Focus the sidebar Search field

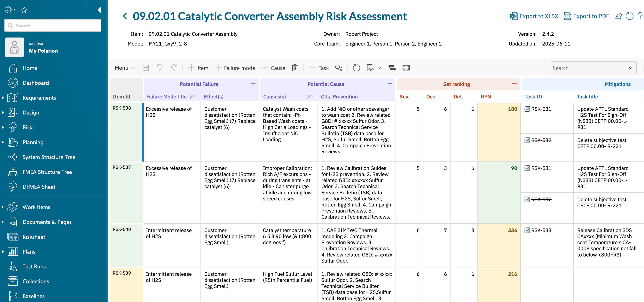point(53,26)
